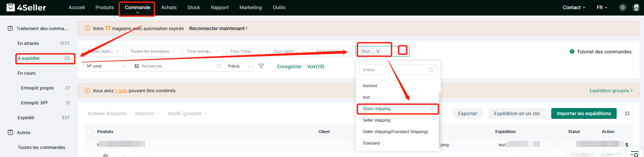Click the Tutoriel help question icon
This screenshot has height=157, width=644.
click(x=572, y=51)
